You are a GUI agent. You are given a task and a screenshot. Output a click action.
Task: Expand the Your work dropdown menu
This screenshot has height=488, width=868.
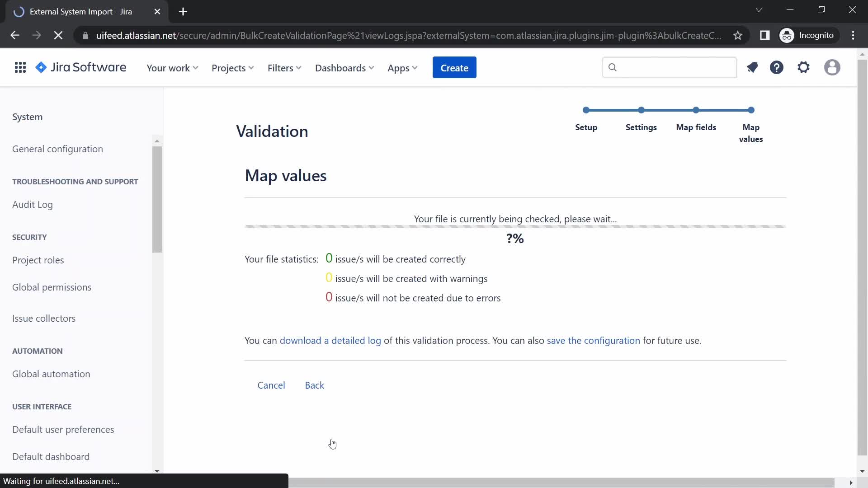pyautogui.click(x=172, y=67)
